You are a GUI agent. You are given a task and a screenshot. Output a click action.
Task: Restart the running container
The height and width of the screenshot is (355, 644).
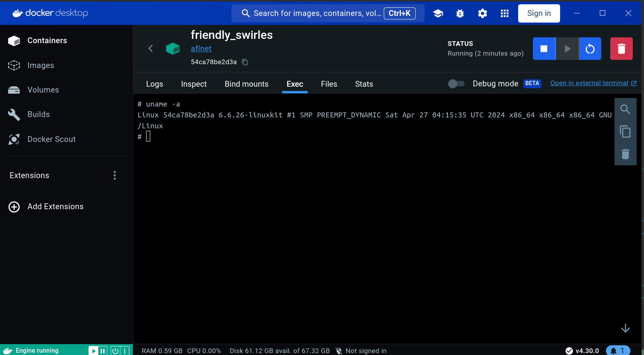(x=590, y=49)
